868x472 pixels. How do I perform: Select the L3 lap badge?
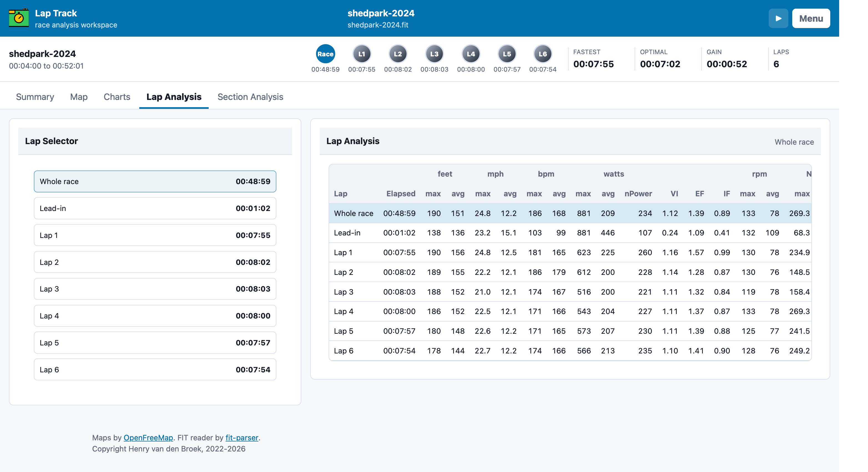click(434, 54)
